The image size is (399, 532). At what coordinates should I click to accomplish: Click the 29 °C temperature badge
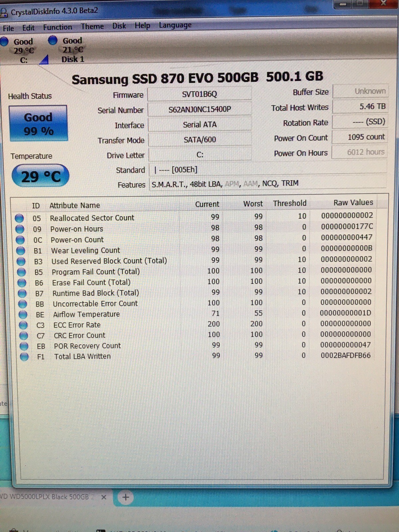40,176
